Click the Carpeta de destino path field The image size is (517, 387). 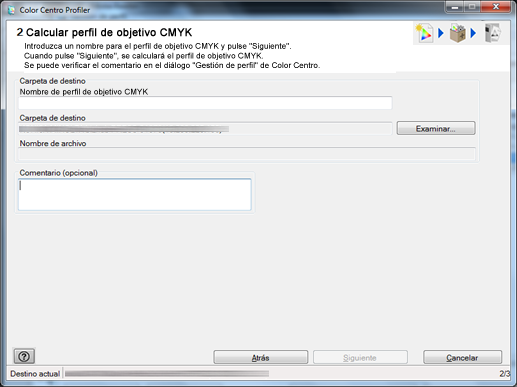pyautogui.click(x=205, y=129)
